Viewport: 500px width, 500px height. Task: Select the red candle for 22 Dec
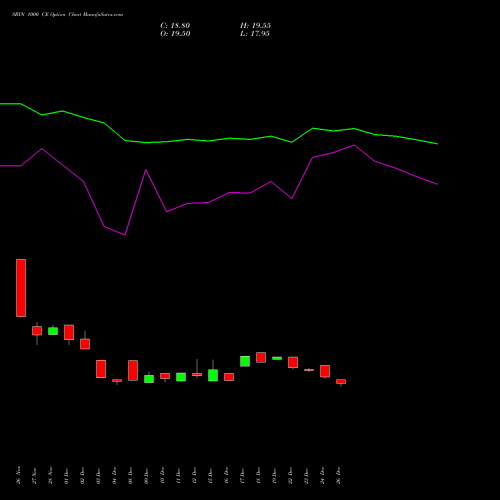coord(293,362)
